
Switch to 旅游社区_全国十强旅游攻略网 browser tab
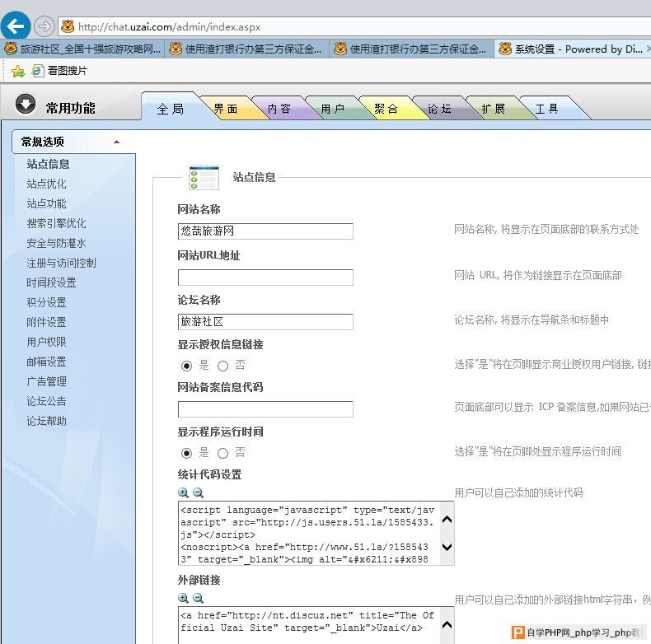pyautogui.click(x=82, y=49)
